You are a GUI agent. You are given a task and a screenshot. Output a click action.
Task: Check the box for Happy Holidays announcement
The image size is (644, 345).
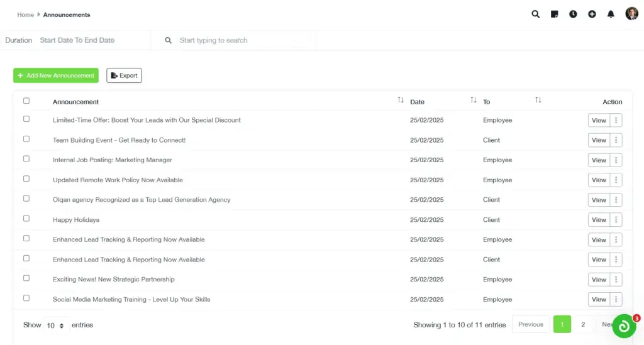[x=26, y=219]
